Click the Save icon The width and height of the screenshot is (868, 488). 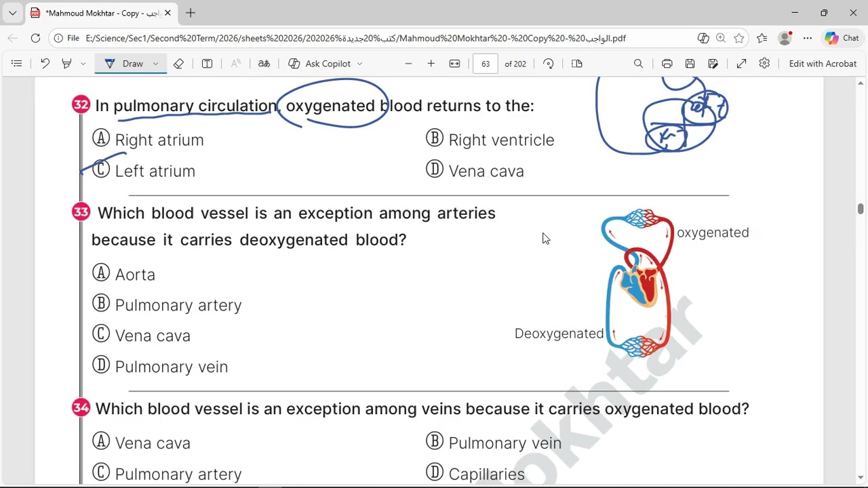click(x=690, y=64)
